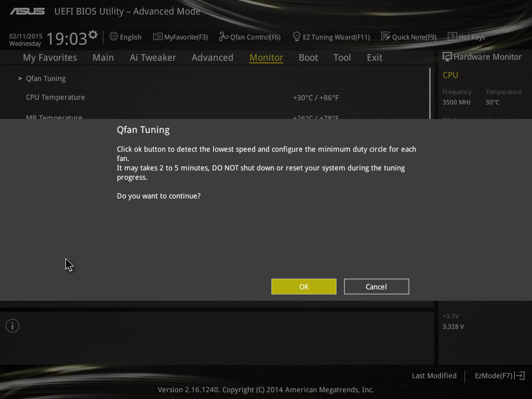Viewport: 532px width, 399px height.
Task: Click the Quick Note pencil icon
Action: pyautogui.click(x=386, y=36)
